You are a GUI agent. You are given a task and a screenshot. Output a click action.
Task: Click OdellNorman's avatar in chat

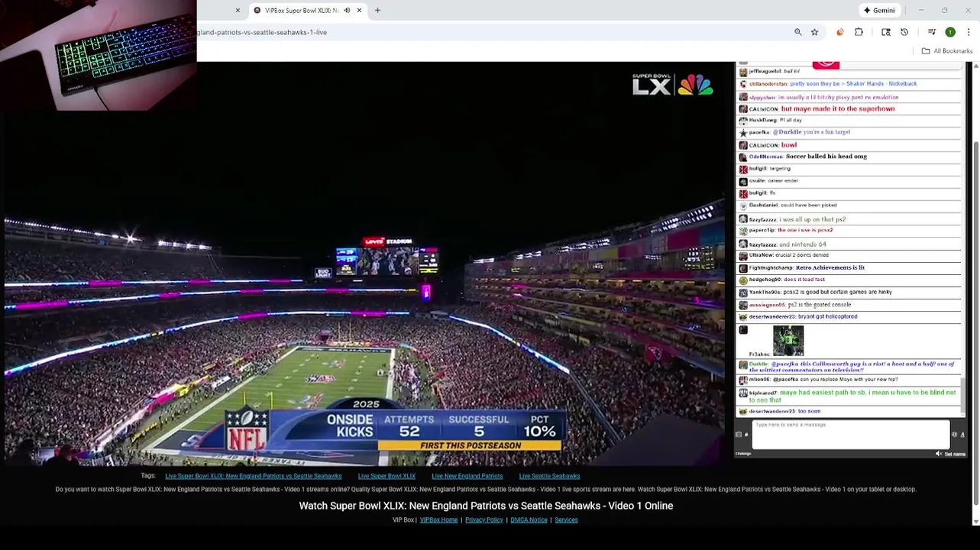click(x=742, y=157)
